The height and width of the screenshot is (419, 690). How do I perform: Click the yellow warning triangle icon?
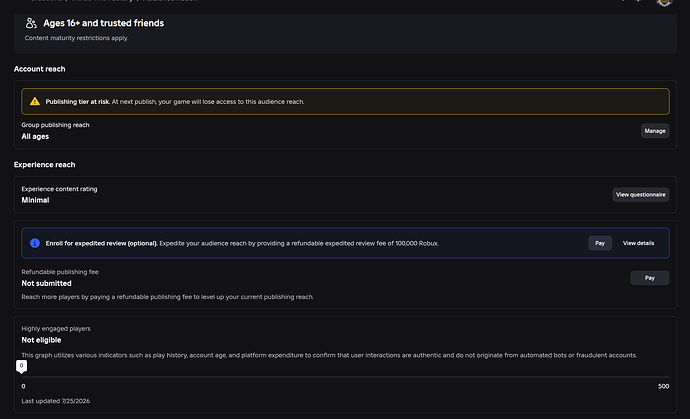pyautogui.click(x=35, y=102)
